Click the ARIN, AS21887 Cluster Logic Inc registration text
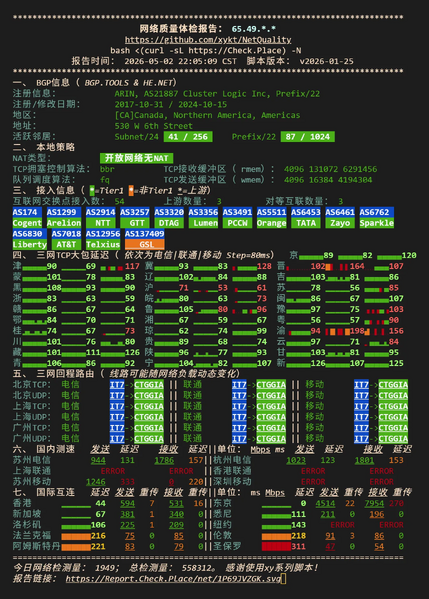 click(x=217, y=94)
